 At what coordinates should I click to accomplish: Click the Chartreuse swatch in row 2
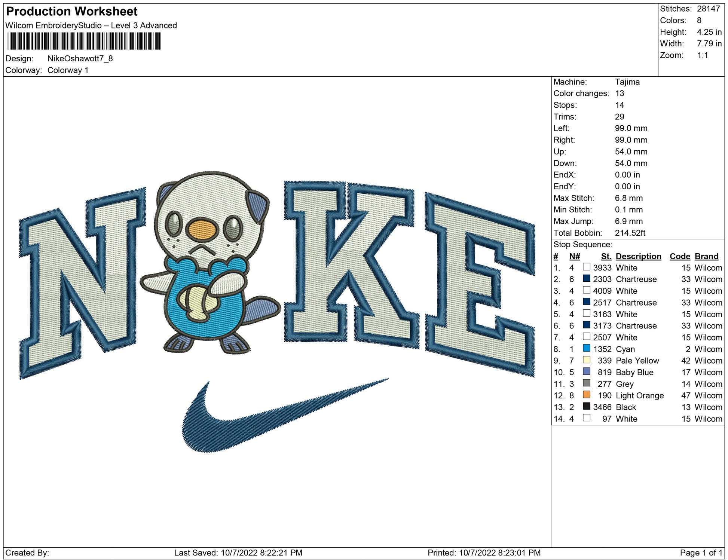[x=586, y=279]
